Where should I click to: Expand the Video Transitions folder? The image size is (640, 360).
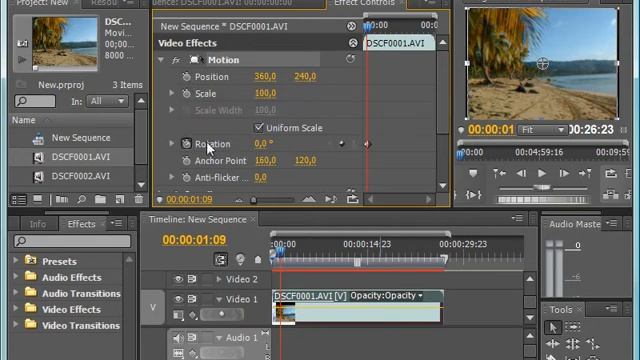16,325
